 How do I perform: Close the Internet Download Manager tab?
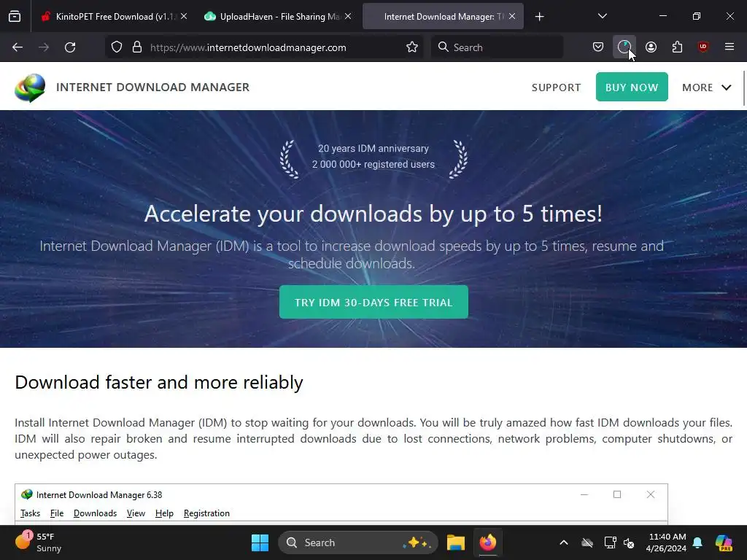512,17
